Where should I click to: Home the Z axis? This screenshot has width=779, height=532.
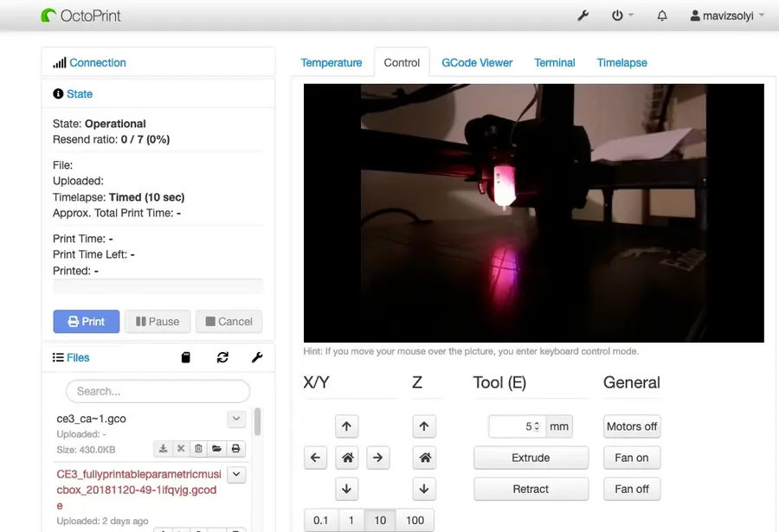tap(423, 458)
